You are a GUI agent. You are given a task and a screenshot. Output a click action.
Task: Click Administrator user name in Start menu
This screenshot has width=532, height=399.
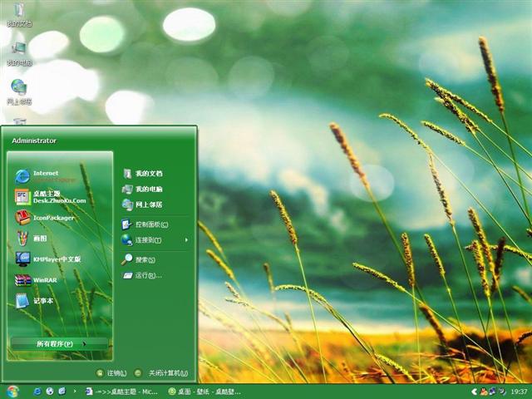(x=34, y=140)
